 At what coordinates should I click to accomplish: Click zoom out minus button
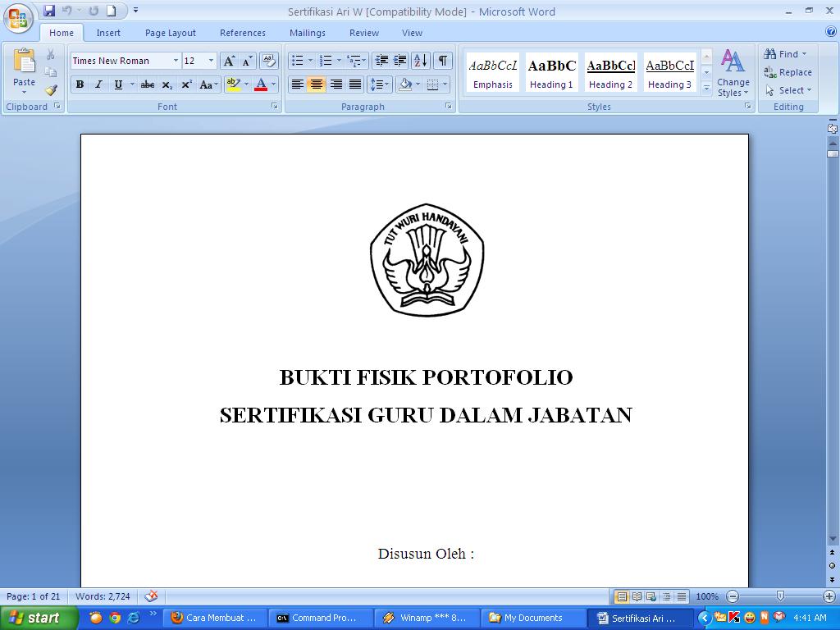click(x=733, y=596)
